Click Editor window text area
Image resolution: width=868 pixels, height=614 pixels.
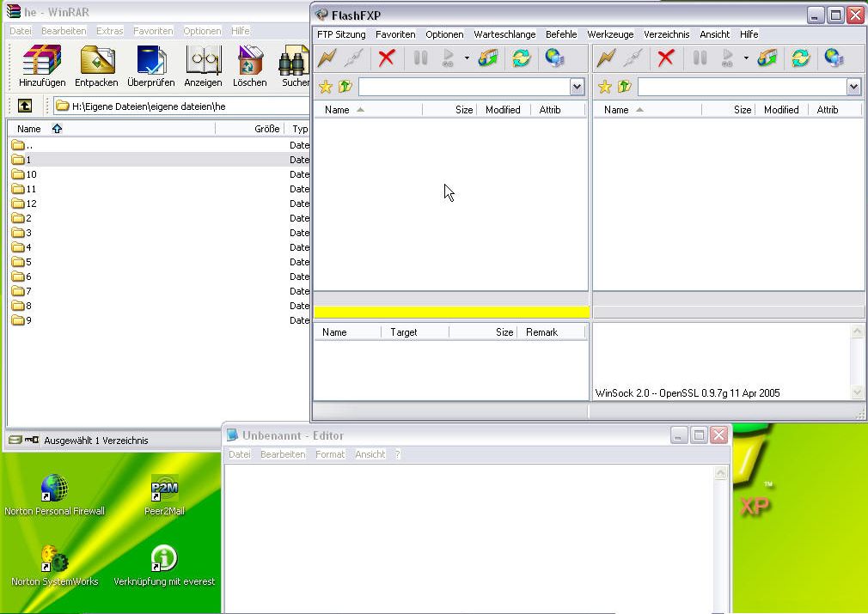pyautogui.click(x=469, y=538)
